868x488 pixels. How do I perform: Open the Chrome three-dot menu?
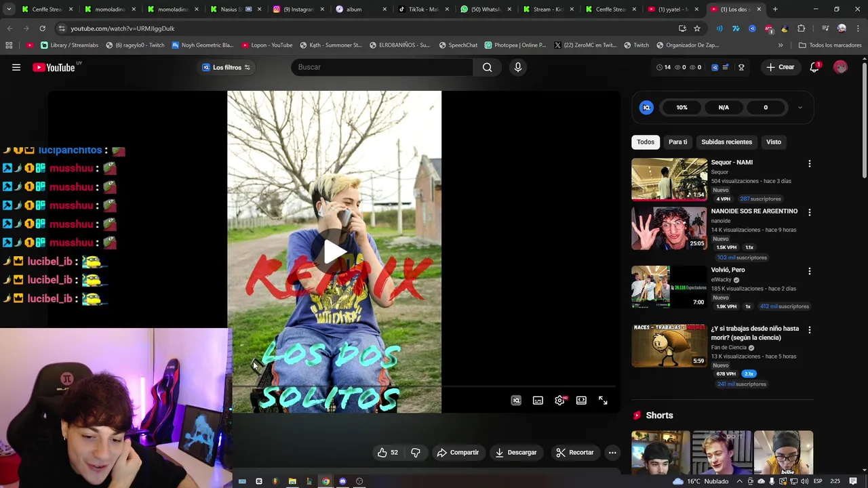coord(856,28)
